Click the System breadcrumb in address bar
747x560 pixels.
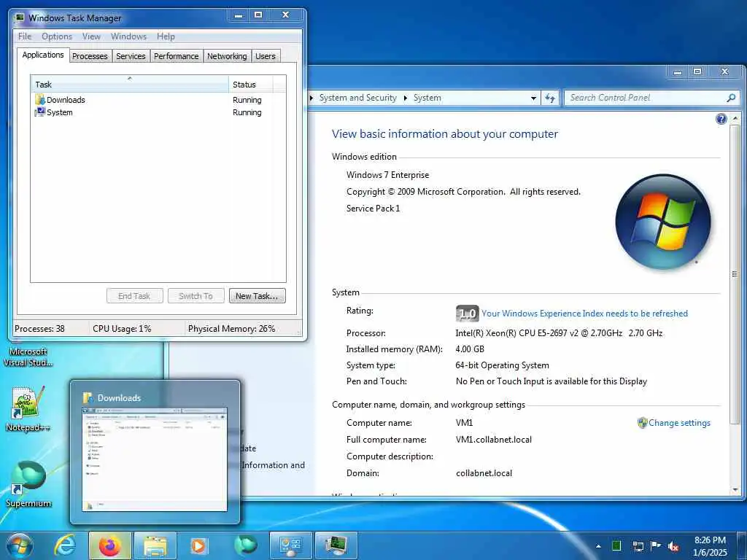pyautogui.click(x=427, y=98)
